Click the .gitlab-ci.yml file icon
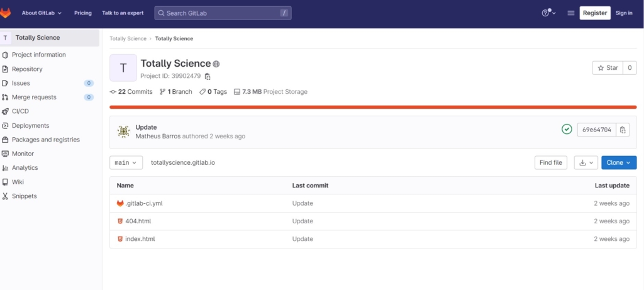The image size is (644, 290). 120,203
